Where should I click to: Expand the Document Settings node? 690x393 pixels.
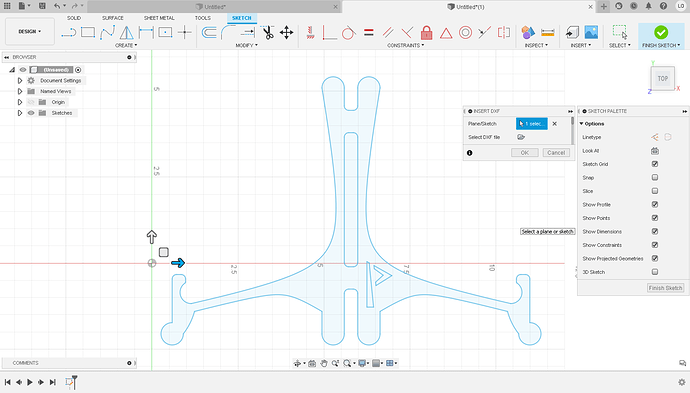click(20, 81)
